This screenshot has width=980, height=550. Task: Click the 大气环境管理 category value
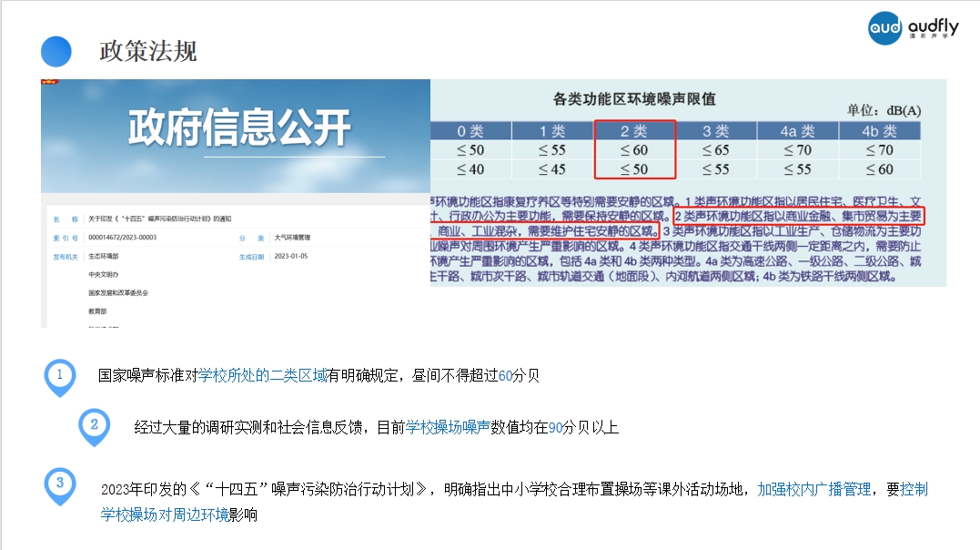(x=292, y=238)
